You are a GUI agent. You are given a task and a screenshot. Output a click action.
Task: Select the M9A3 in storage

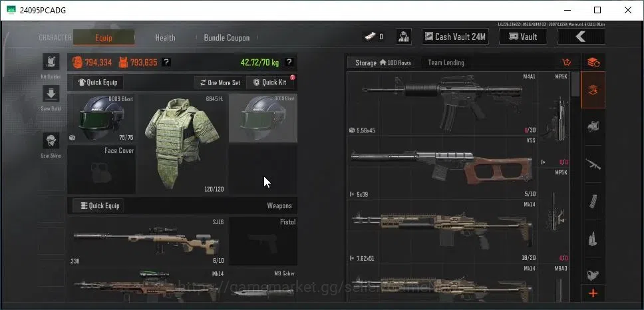(554, 283)
